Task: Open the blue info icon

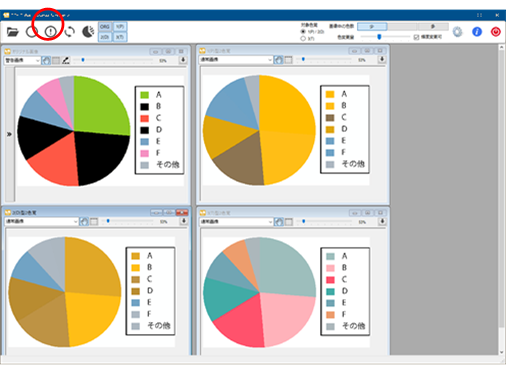Action: tap(477, 32)
